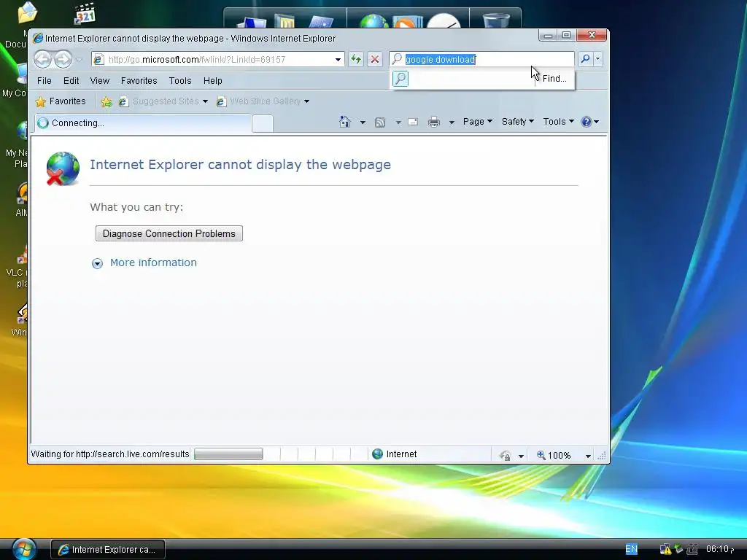Expand the Home button dropdown arrow
The width and height of the screenshot is (747, 560).
[363, 122]
